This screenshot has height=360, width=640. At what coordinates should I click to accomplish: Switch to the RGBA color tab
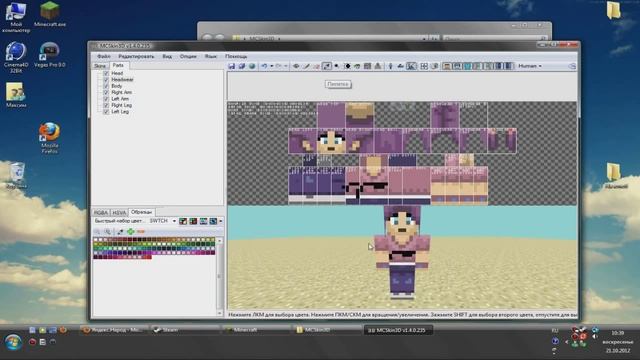coord(101,213)
